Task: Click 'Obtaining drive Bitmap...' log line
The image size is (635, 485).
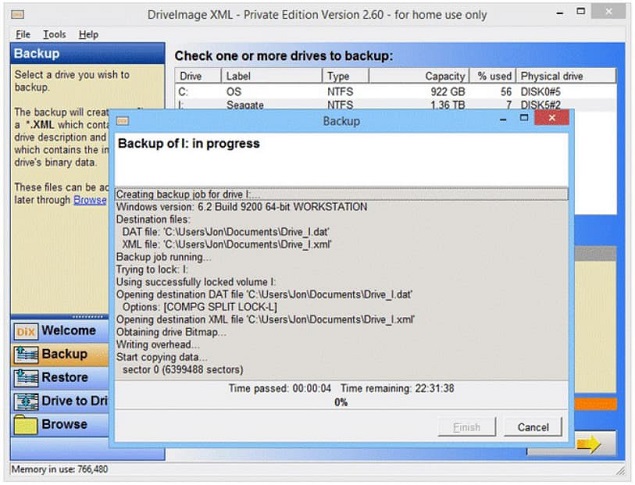Action: (171, 332)
